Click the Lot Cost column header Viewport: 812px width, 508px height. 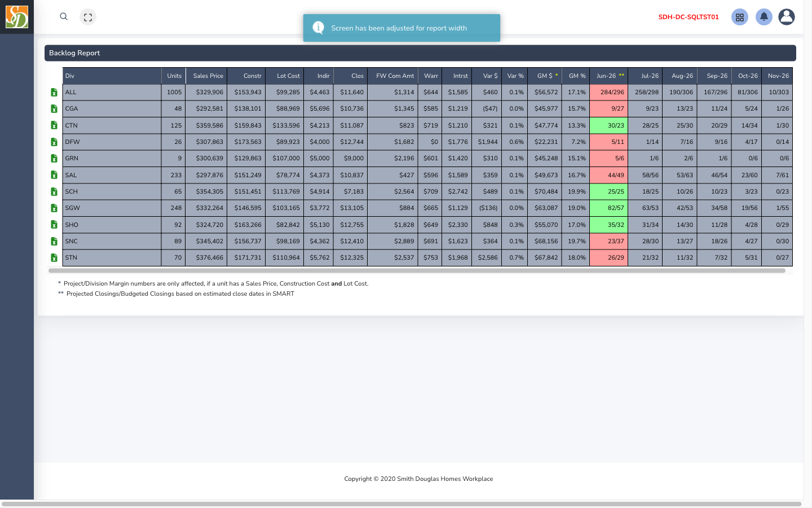click(x=285, y=76)
